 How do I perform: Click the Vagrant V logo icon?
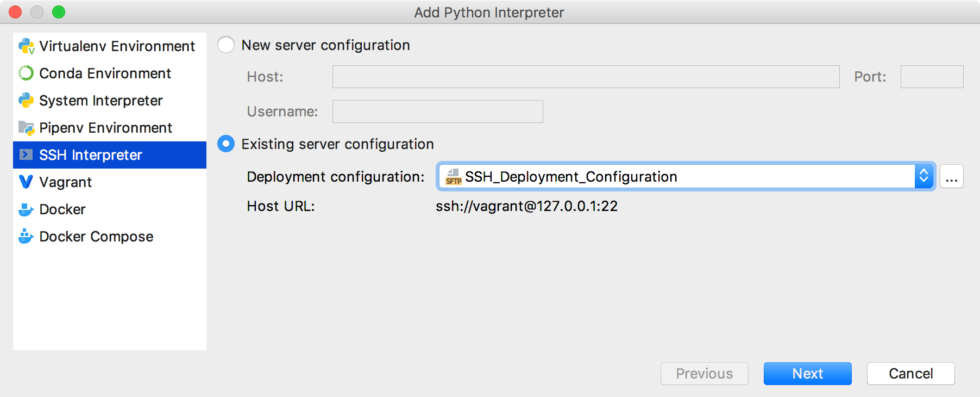tap(26, 182)
